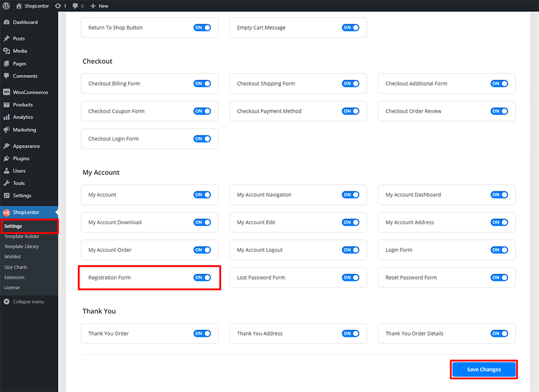Screen dimensions: 539x392
Task: Click the Plugins icon in sidebar
Action: (7, 159)
